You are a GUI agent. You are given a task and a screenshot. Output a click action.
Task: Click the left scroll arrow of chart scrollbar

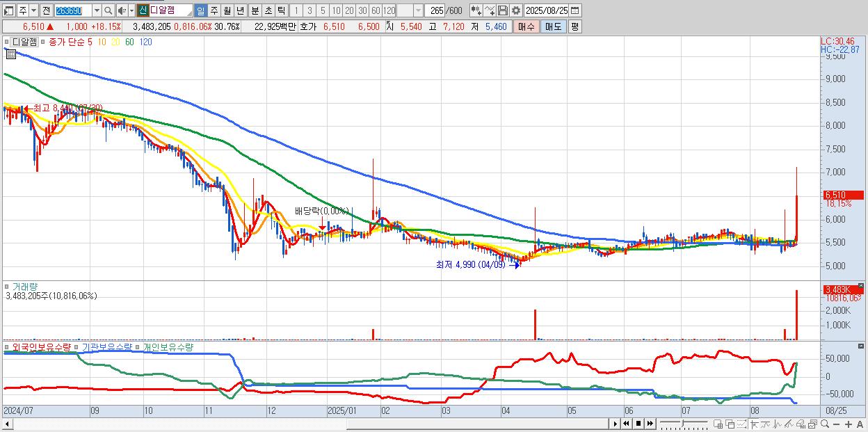[7, 423]
